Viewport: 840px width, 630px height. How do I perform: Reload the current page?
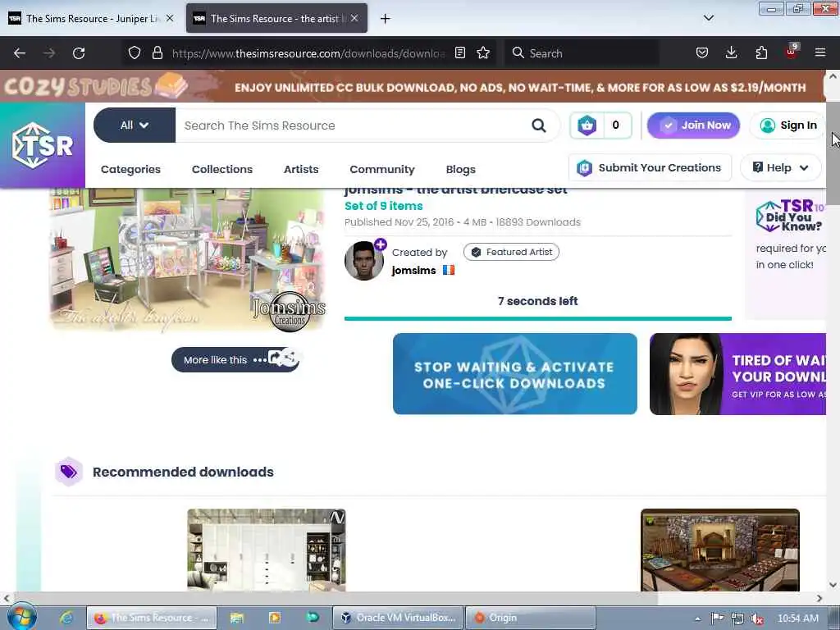[x=79, y=53]
